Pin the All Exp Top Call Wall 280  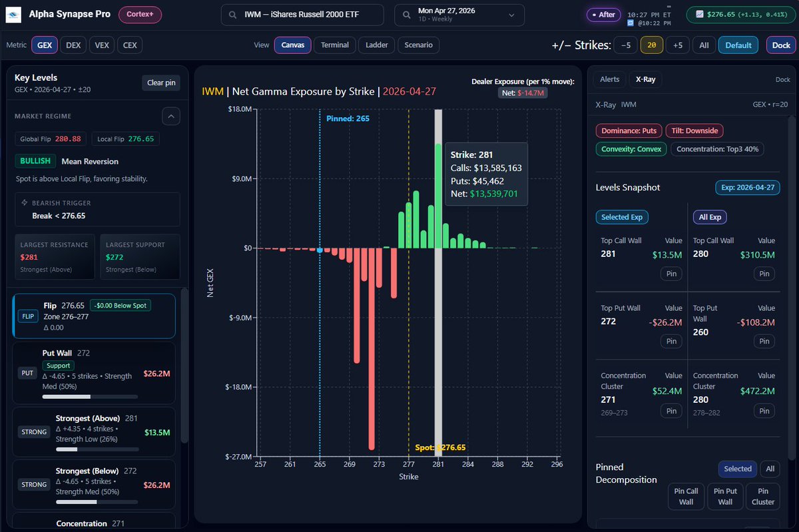(764, 274)
